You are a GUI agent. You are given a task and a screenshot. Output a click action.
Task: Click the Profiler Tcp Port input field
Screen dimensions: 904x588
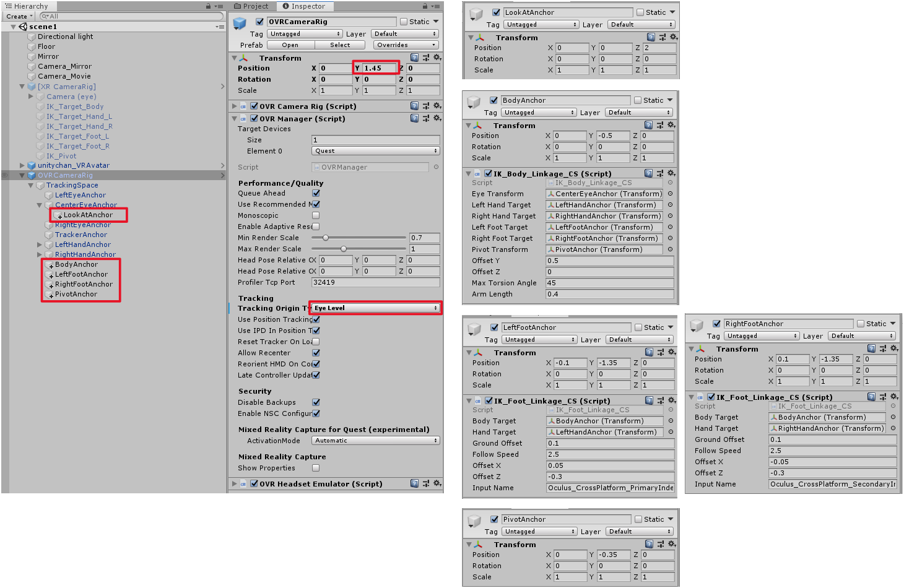375,282
